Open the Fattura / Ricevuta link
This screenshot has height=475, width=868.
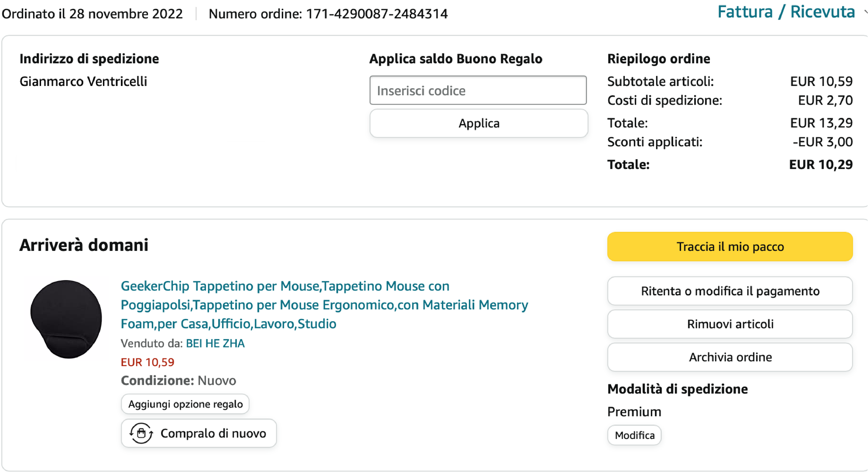point(786,12)
